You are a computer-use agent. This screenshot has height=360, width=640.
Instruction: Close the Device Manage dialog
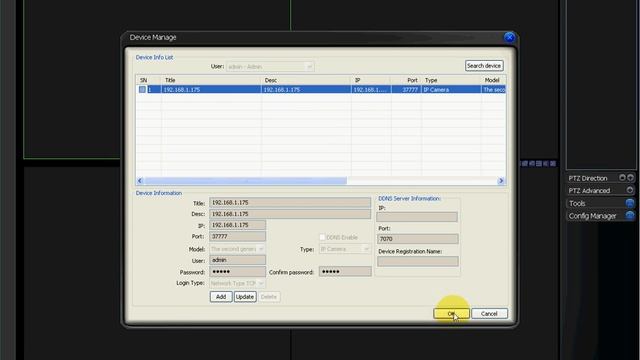(509, 38)
